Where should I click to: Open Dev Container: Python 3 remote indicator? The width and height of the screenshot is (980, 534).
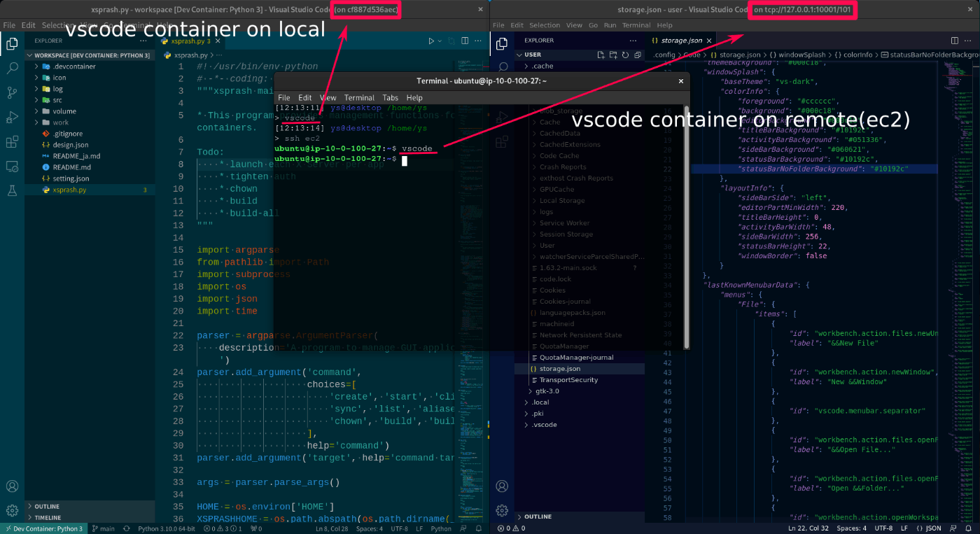click(43, 528)
